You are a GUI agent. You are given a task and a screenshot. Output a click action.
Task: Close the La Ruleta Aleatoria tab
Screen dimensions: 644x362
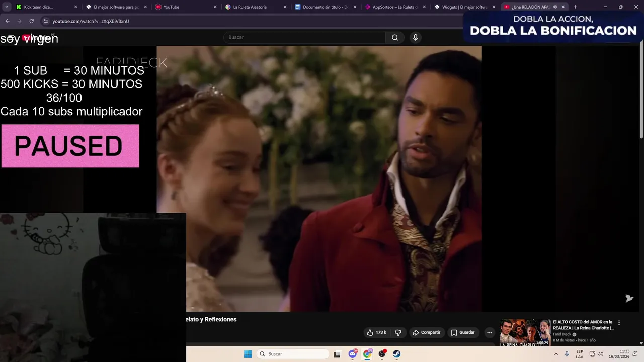(x=285, y=7)
